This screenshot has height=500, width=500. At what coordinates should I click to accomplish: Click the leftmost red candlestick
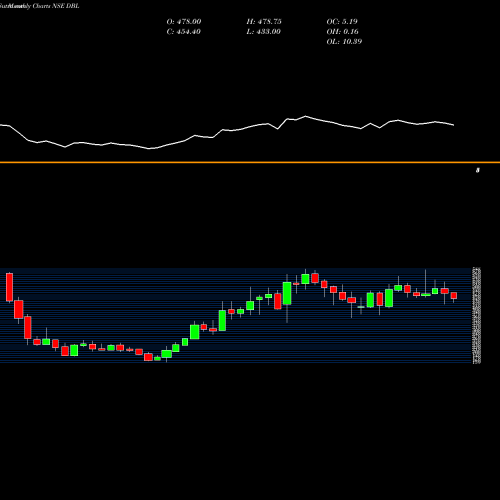pos(9,287)
